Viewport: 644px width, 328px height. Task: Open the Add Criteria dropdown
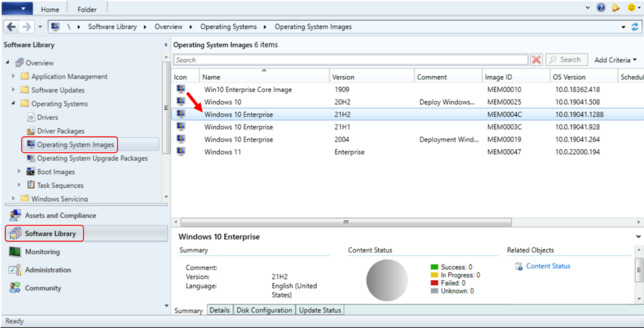615,60
